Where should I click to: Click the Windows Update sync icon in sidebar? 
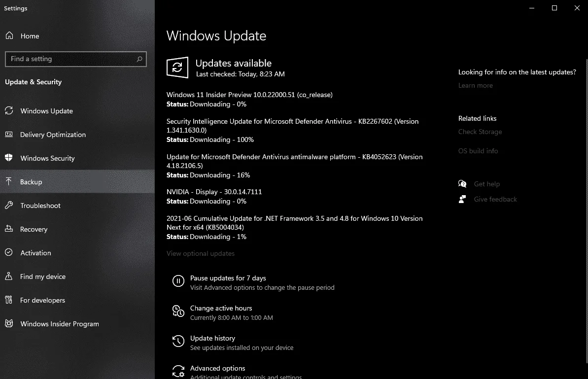coord(9,110)
